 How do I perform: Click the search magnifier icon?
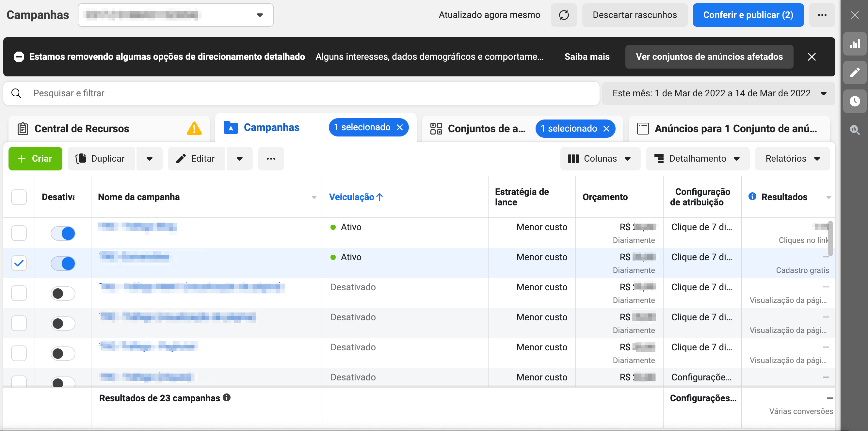pyautogui.click(x=16, y=93)
